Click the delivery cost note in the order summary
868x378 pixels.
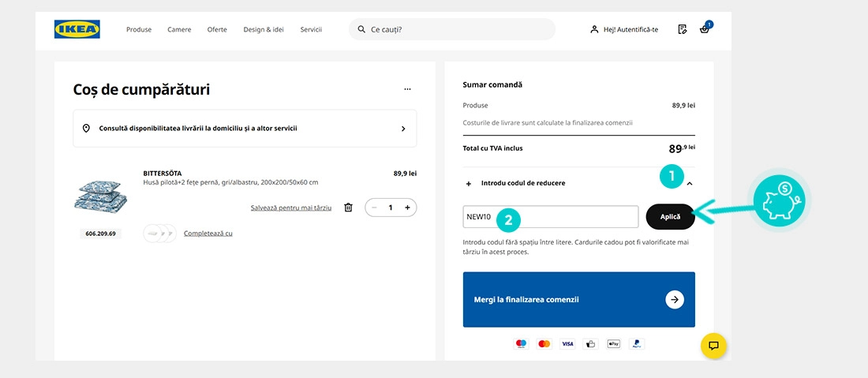(x=548, y=123)
